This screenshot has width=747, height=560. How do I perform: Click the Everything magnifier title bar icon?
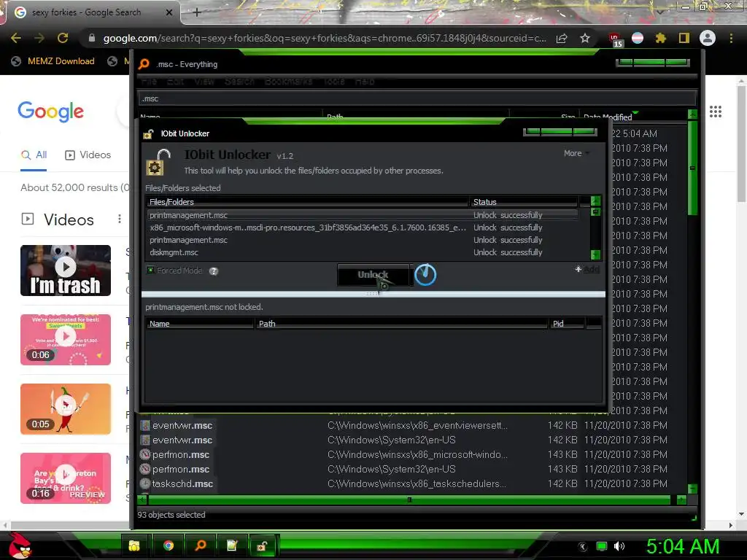(144, 64)
